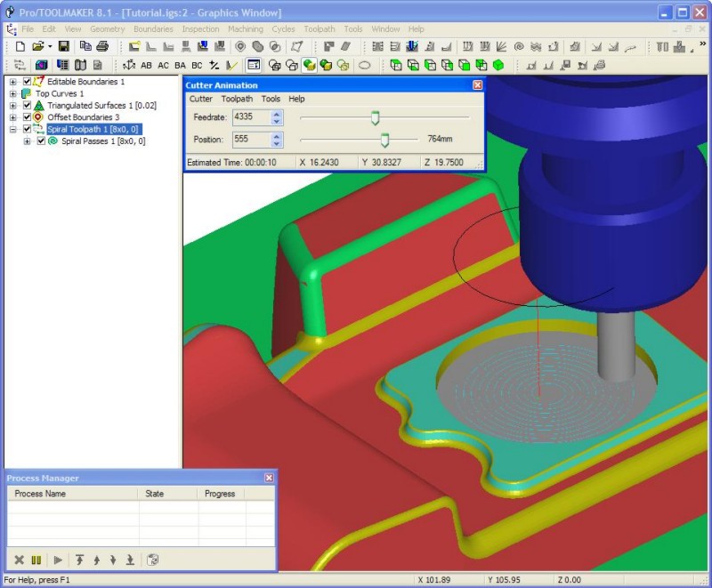This screenshot has width=712, height=588.
Task: Click the move-up arrow in Process Manager
Action: tap(97, 560)
